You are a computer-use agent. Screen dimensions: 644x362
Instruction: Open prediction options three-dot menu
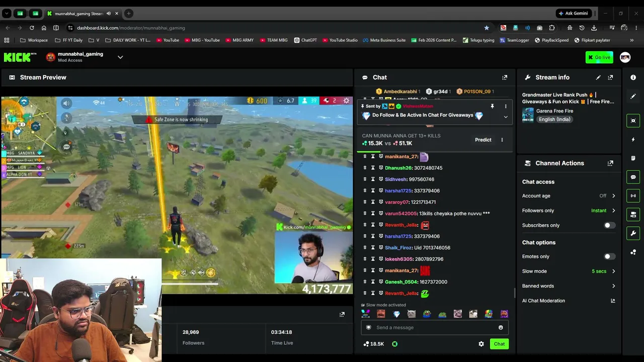(x=502, y=140)
